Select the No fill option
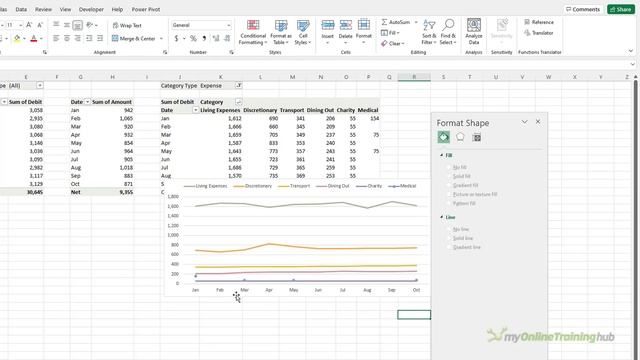The image size is (640, 360). pos(457,167)
